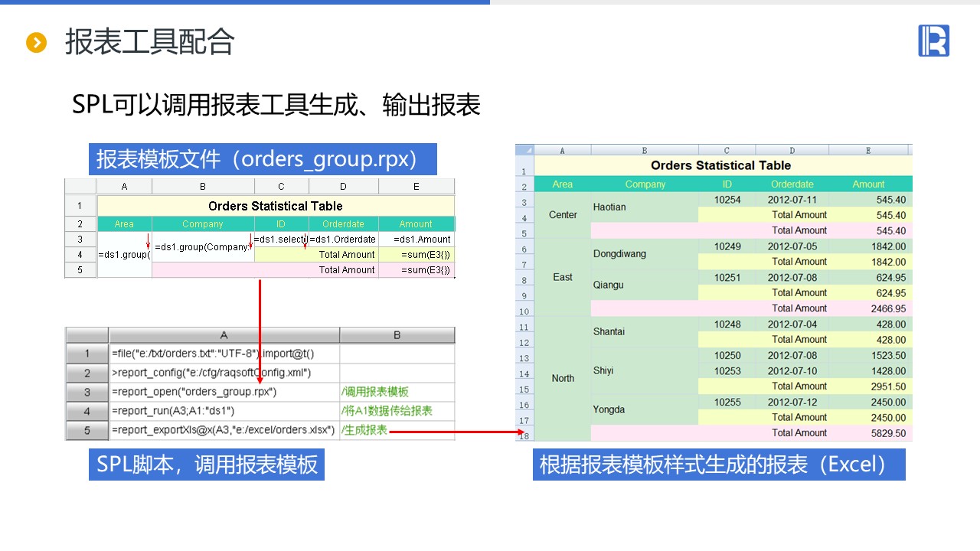Click the comment /将A1数据传给报表
The width and height of the screenshot is (980, 551).
tap(387, 411)
